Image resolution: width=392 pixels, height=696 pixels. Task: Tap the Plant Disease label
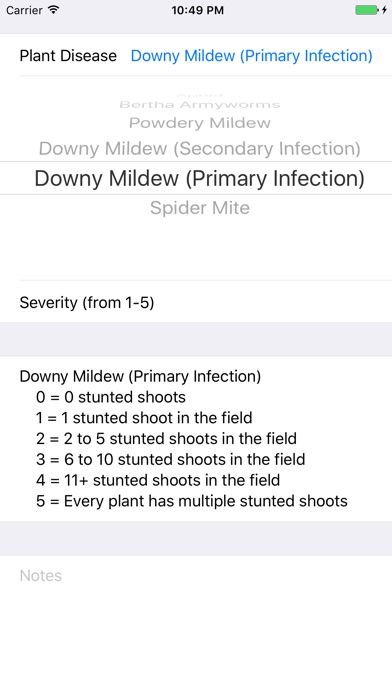pos(68,56)
